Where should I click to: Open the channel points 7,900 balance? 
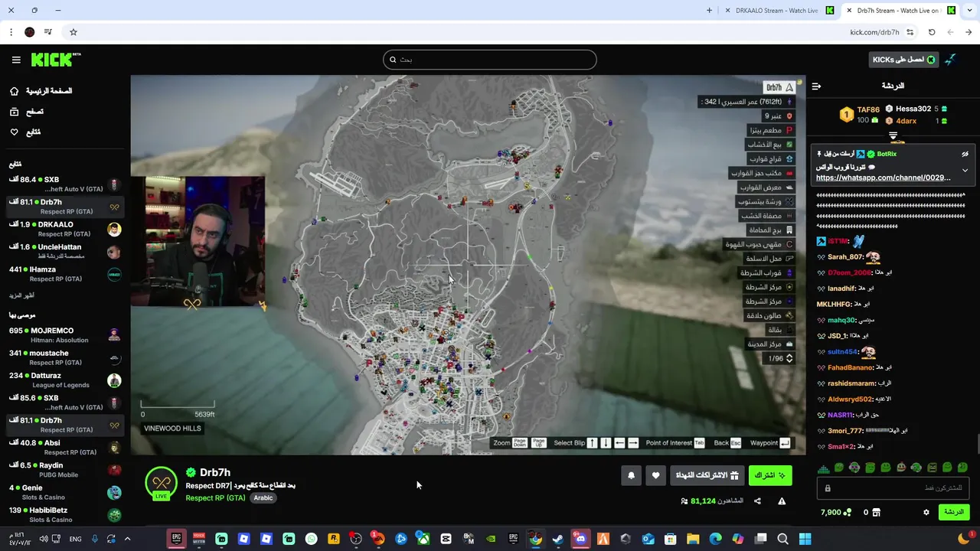tap(836, 512)
